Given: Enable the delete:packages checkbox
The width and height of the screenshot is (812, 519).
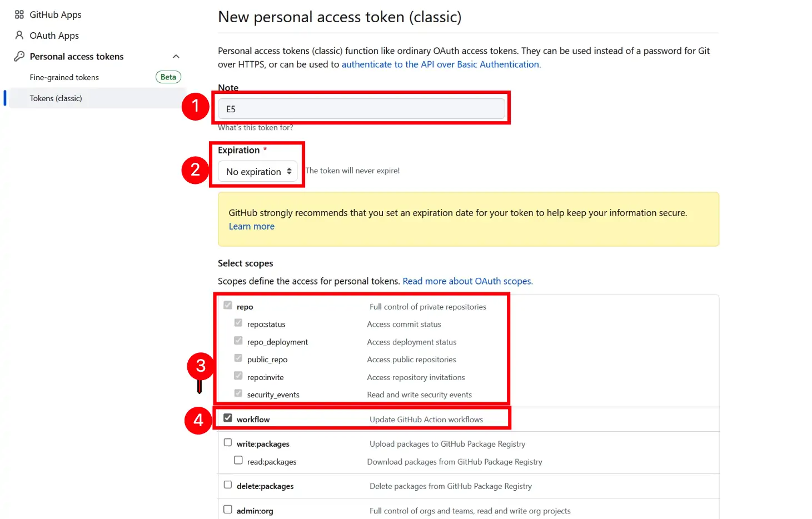Looking at the screenshot, I should pos(228,484).
